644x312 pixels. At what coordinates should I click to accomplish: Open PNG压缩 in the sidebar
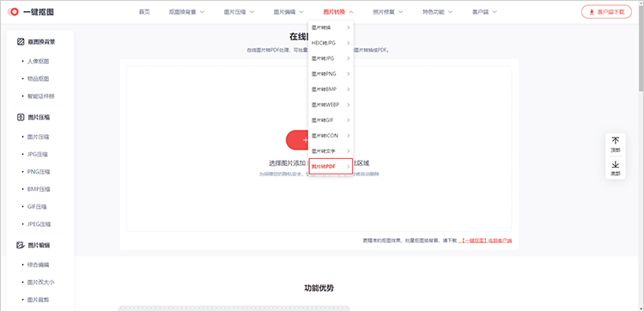coord(38,172)
